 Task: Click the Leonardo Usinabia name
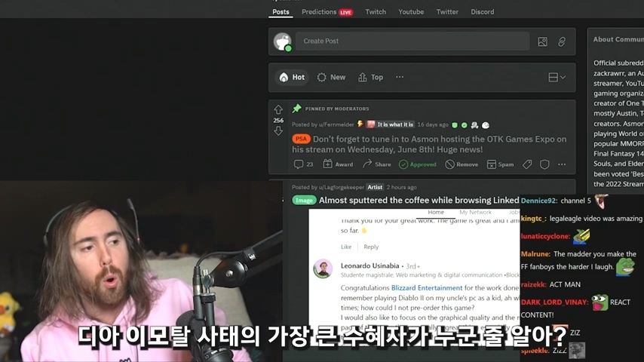click(x=370, y=266)
